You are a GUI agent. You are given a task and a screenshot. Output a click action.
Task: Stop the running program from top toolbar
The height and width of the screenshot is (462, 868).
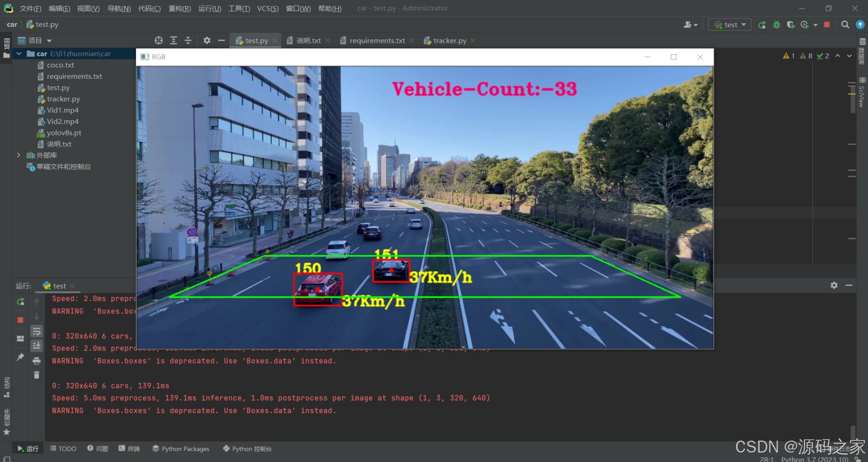(x=827, y=25)
